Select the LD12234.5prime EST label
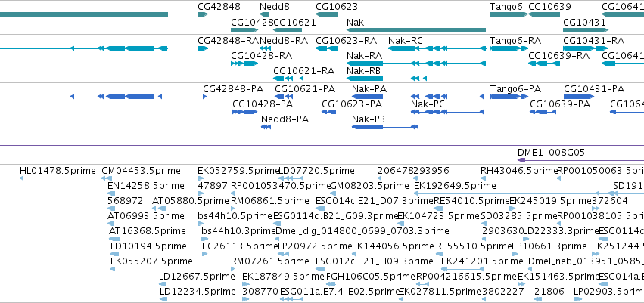 (x=198, y=292)
